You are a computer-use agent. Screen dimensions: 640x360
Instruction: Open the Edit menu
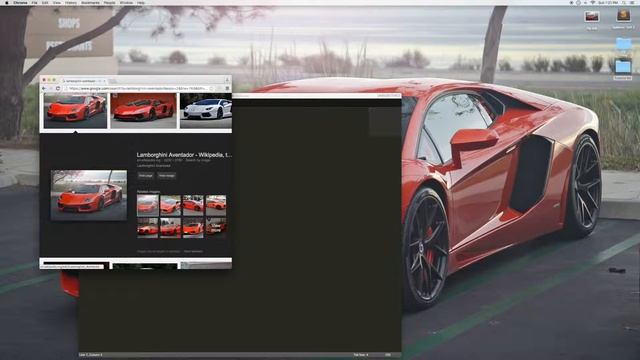point(45,2)
